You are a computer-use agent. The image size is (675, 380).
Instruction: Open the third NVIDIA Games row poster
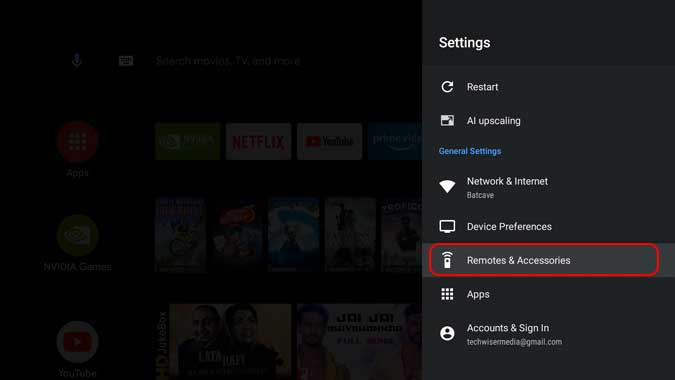[x=294, y=235]
